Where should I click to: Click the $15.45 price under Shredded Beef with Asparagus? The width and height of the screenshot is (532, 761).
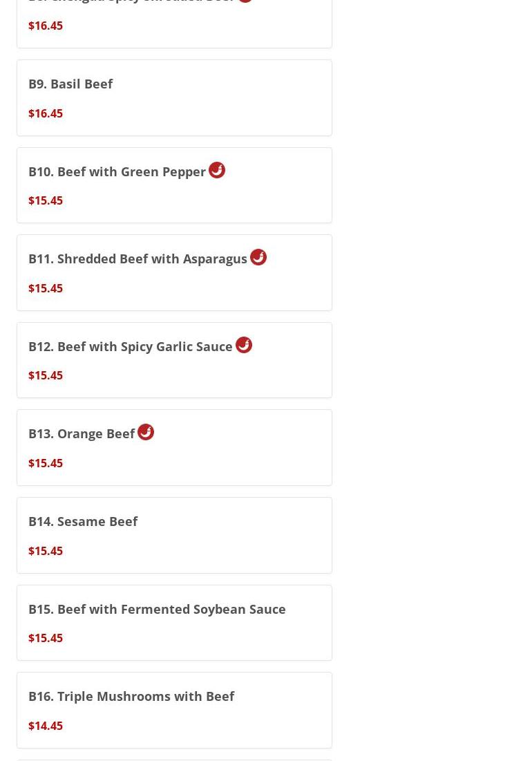click(x=46, y=288)
